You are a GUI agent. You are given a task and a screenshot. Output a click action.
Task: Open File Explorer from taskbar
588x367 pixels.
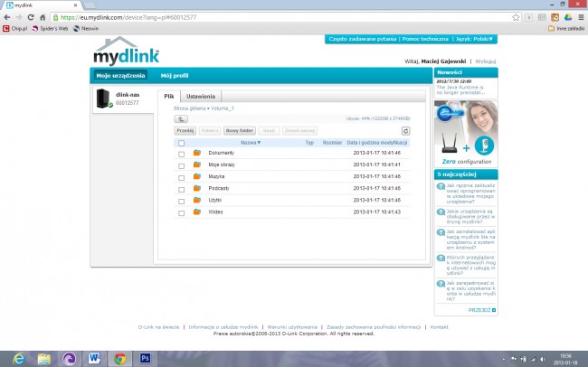44,359
